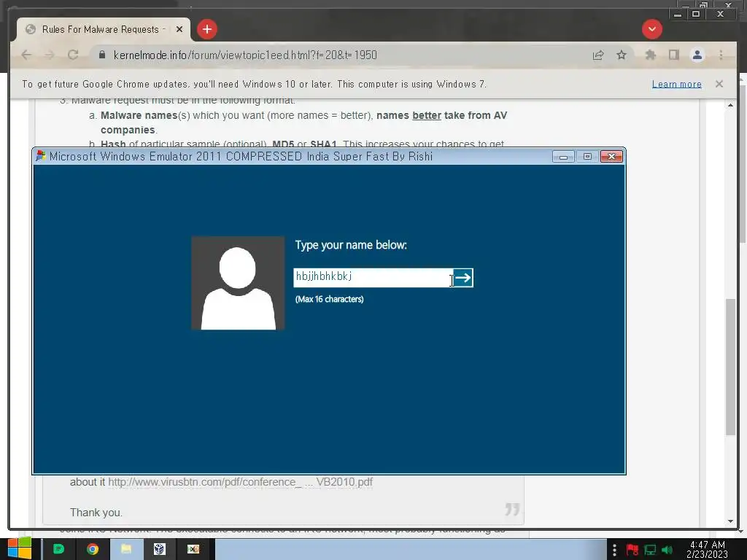Open the fourth taskbar program icon
The width and height of the screenshot is (747, 560).
point(160,549)
